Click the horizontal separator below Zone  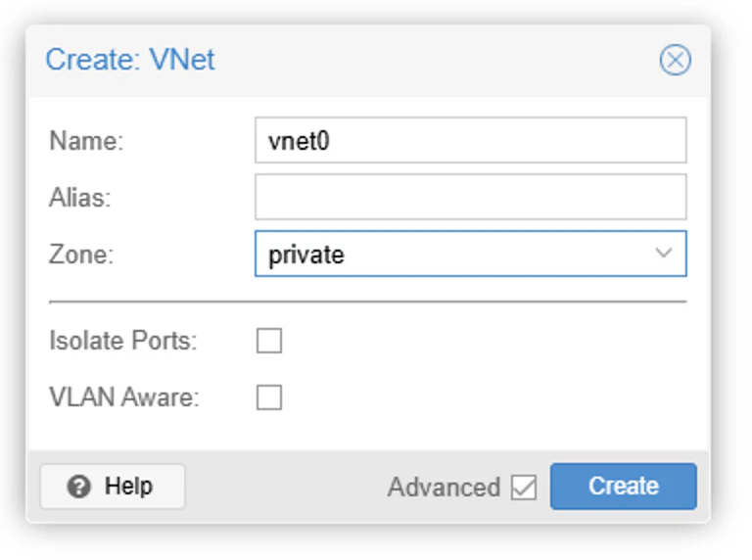[x=367, y=303]
